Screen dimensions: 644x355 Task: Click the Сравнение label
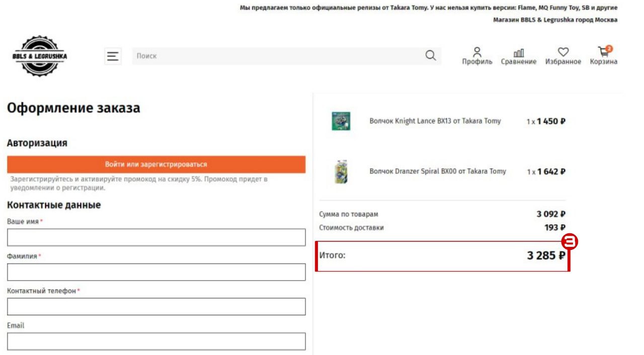[x=519, y=62]
